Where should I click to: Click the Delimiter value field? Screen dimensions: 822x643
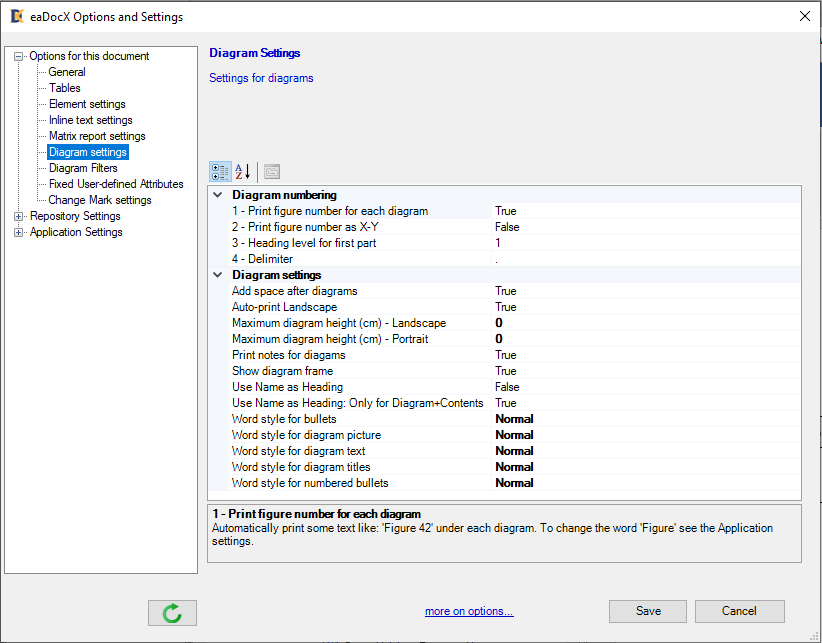646,259
